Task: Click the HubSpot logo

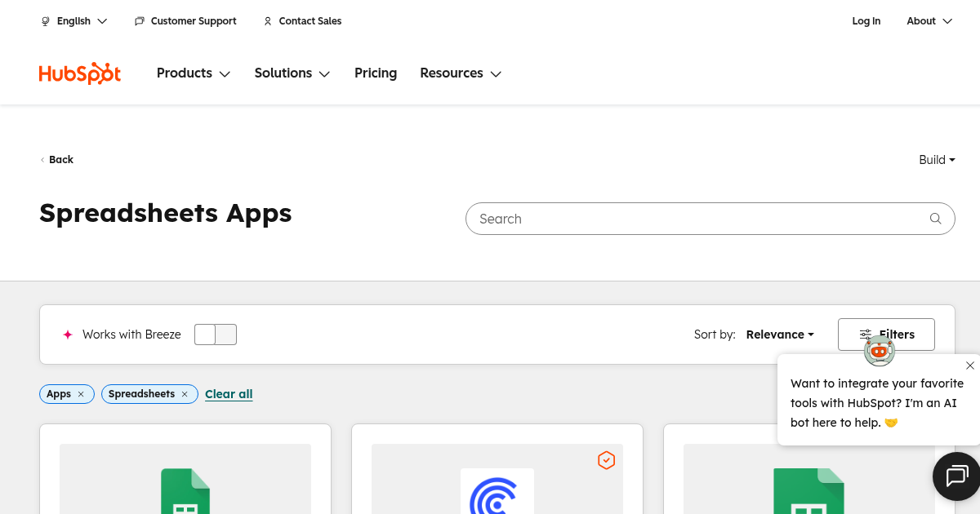Action: point(80,73)
